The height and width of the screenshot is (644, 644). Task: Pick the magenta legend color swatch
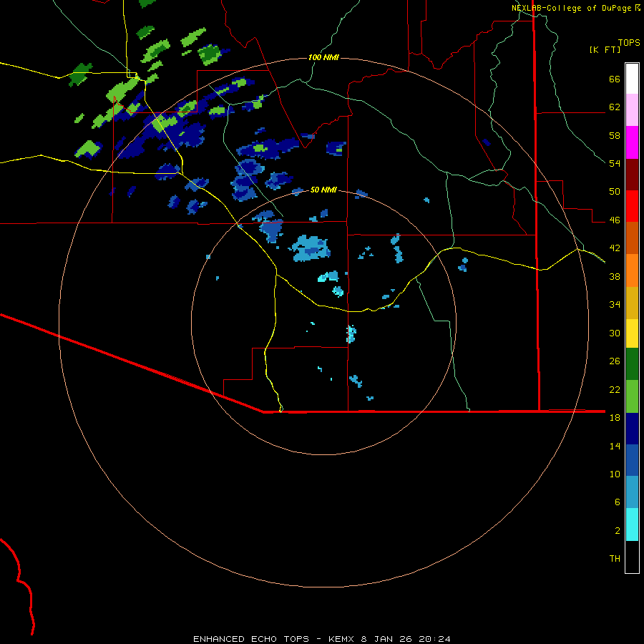632,142
